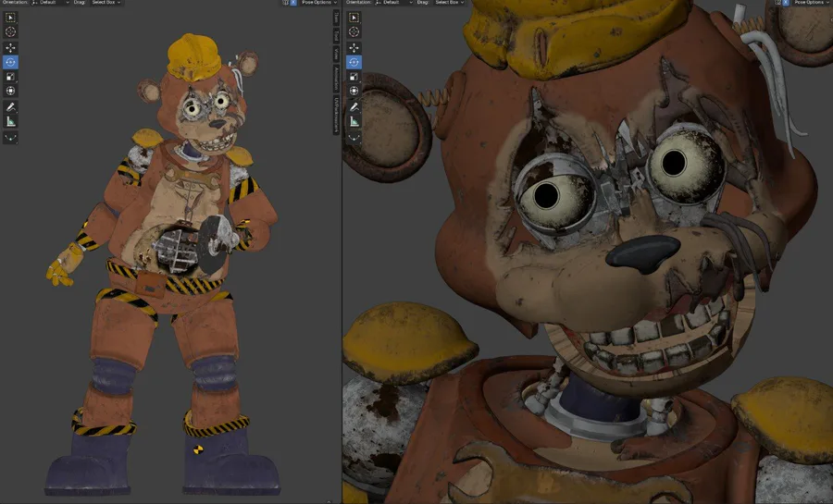Open the Item sidebar tab
The image size is (833, 504).
(x=336, y=18)
